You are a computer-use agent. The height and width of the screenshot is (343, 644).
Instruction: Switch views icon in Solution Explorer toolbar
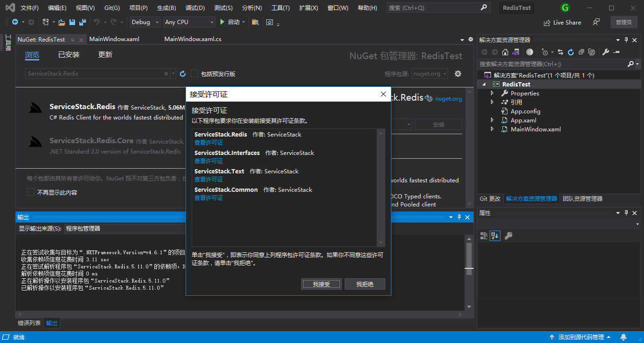click(516, 52)
